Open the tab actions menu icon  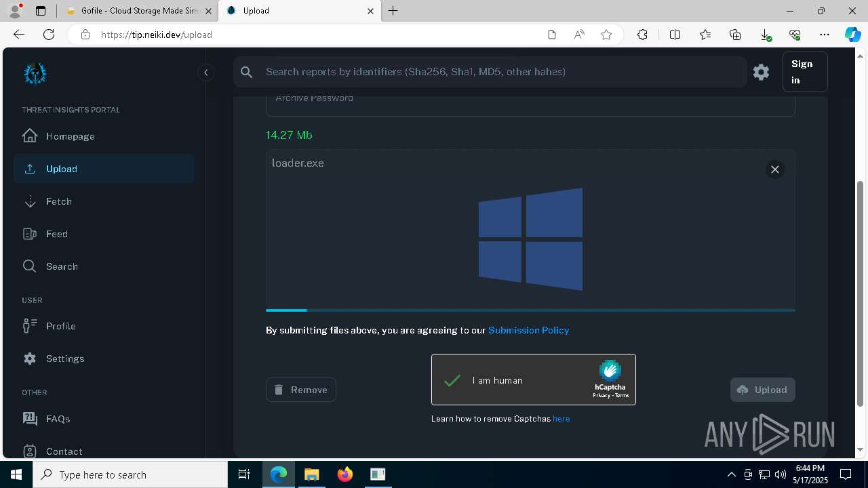pyautogui.click(x=41, y=11)
